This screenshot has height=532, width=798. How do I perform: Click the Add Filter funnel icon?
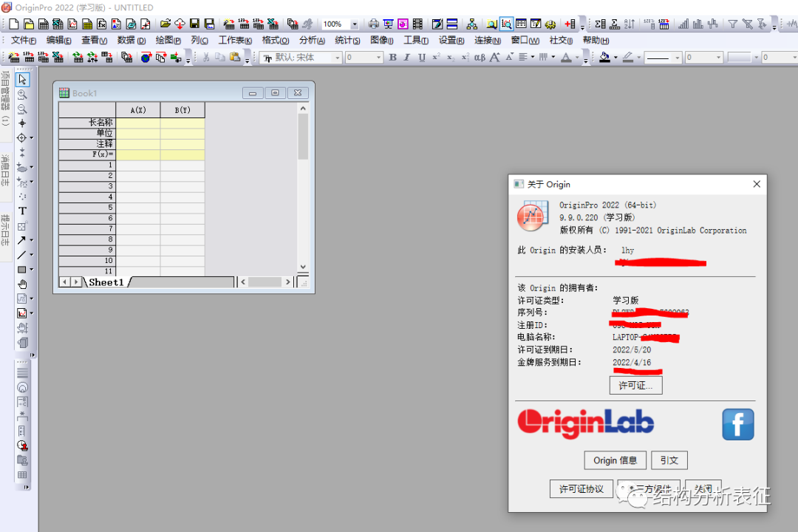tap(732, 24)
